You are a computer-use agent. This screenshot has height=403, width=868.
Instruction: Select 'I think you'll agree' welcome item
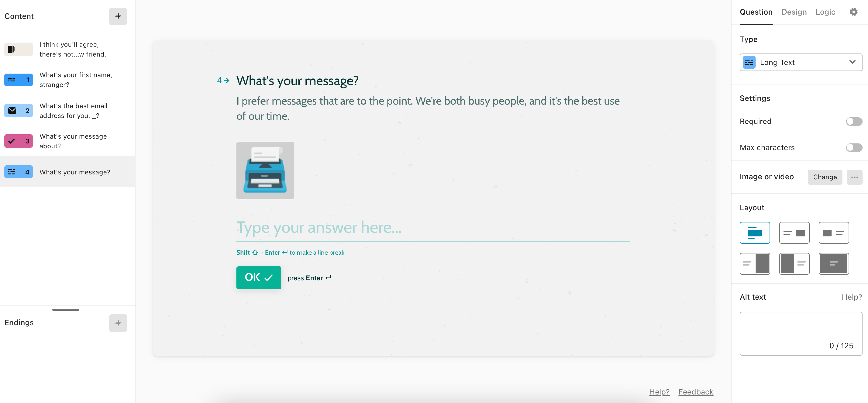(x=67, y=49)
